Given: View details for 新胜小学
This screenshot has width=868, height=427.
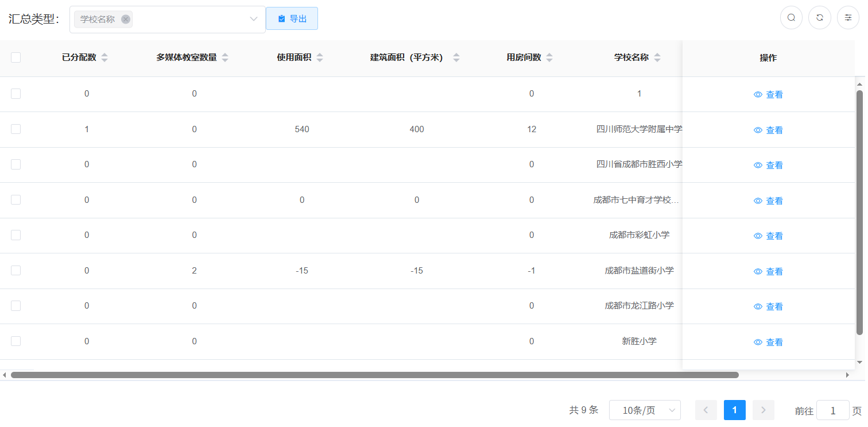Looking at the screenshot, I should click(x=768, y=342).
